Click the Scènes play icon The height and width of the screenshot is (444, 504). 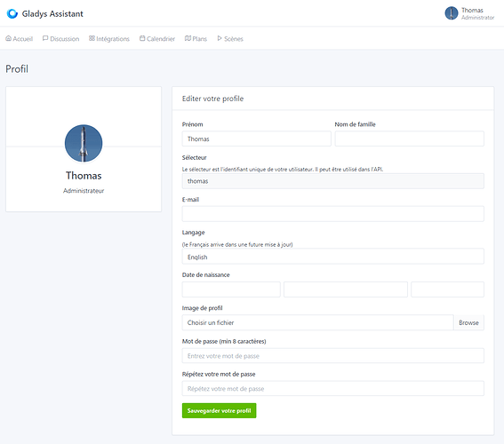click(x=220, y=38)
